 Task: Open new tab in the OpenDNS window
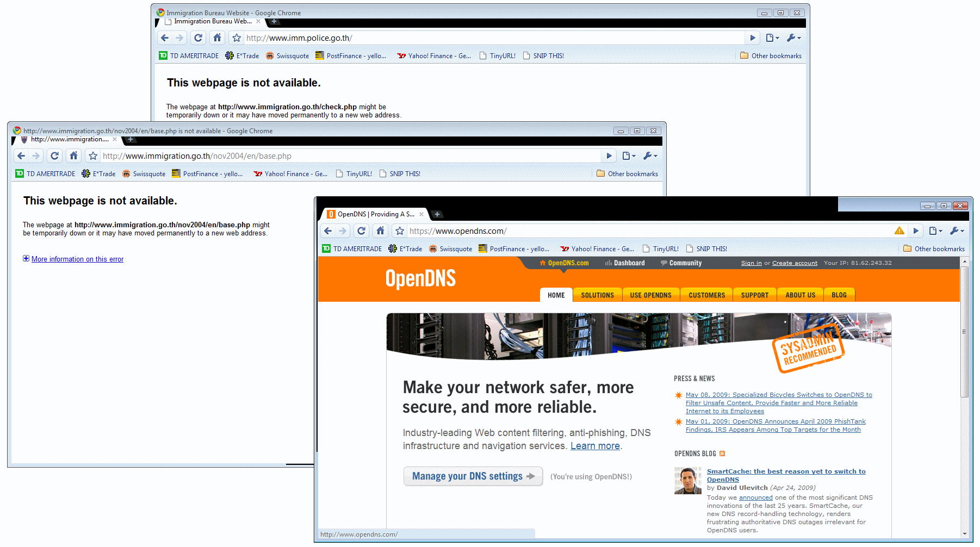click(437, 214)
